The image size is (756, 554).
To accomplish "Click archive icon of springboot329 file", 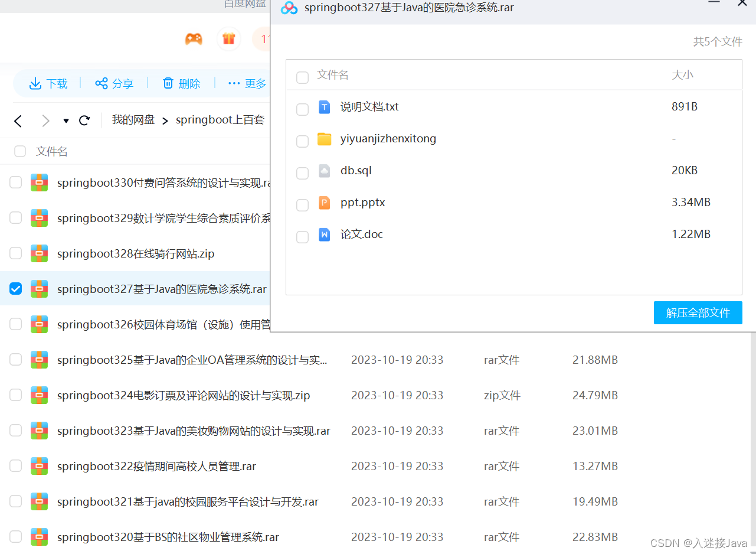I will point(40,218).
